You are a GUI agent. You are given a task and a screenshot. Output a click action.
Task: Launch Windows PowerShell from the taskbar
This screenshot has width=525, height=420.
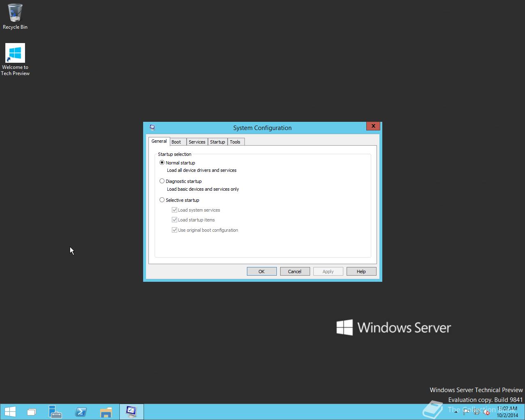[x=81, y=412]
